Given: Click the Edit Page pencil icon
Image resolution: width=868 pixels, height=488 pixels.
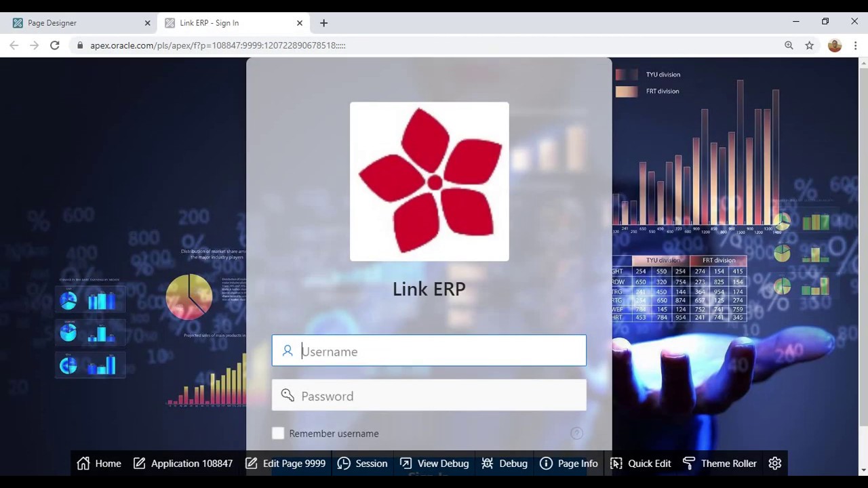Looking at the screenshot, I should point(251,464).
